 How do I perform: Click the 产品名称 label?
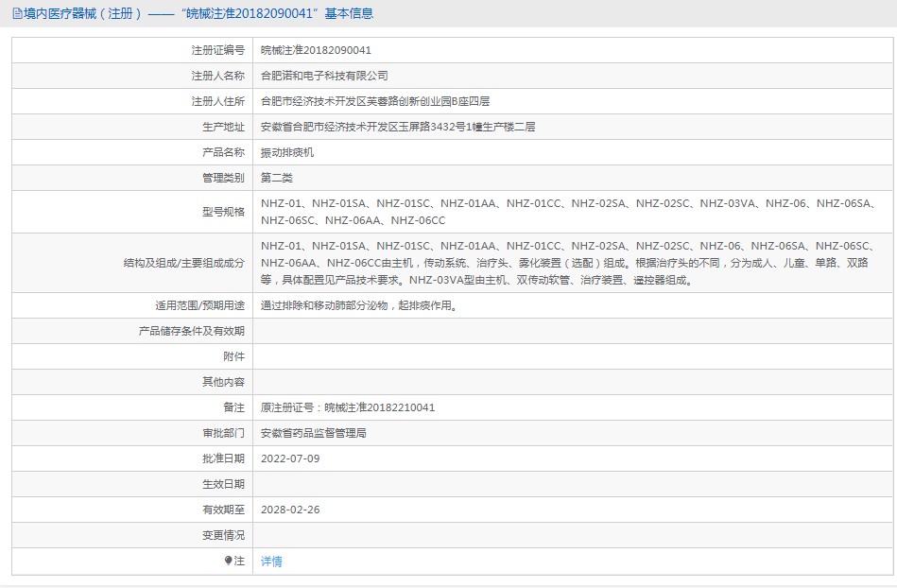[x=223, y=152]
